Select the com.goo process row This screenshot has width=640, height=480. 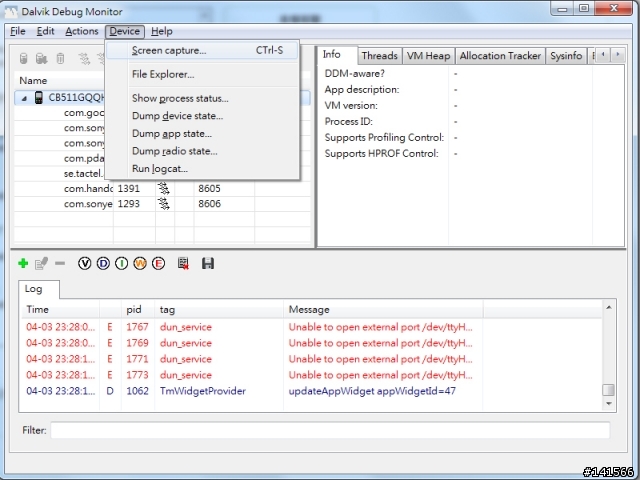point(84,113)
